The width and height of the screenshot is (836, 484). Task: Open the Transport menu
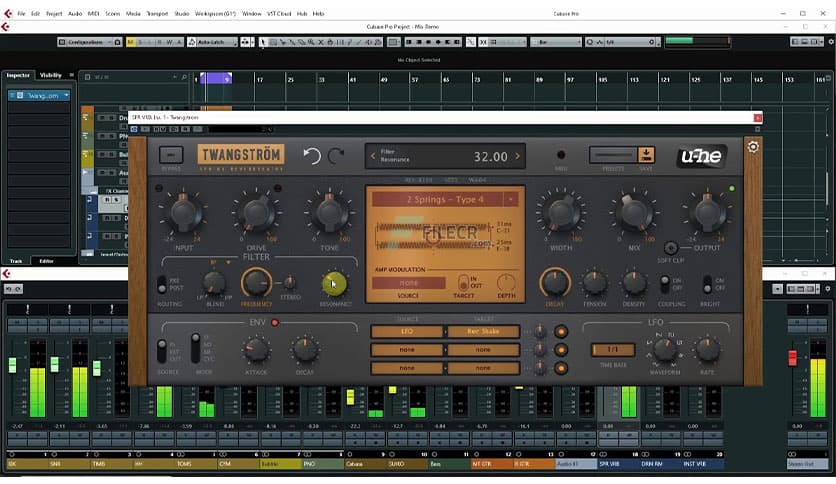tap(157, 14)
